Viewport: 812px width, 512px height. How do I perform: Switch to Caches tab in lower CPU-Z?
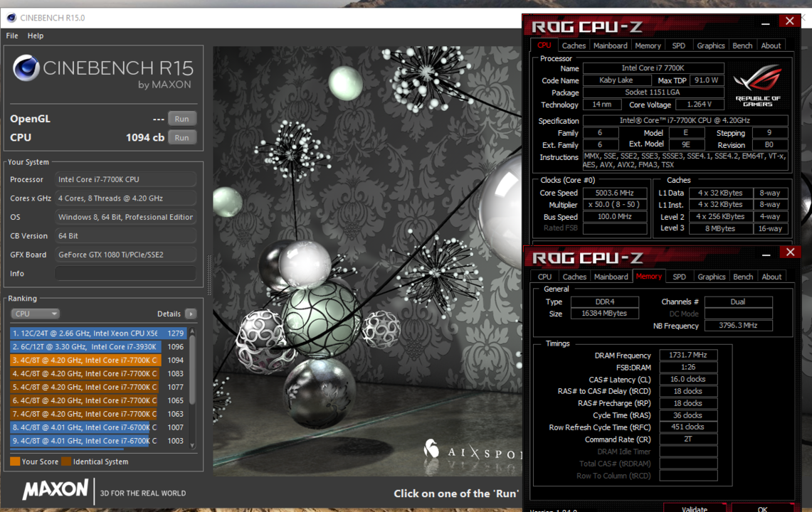[574, 277]
